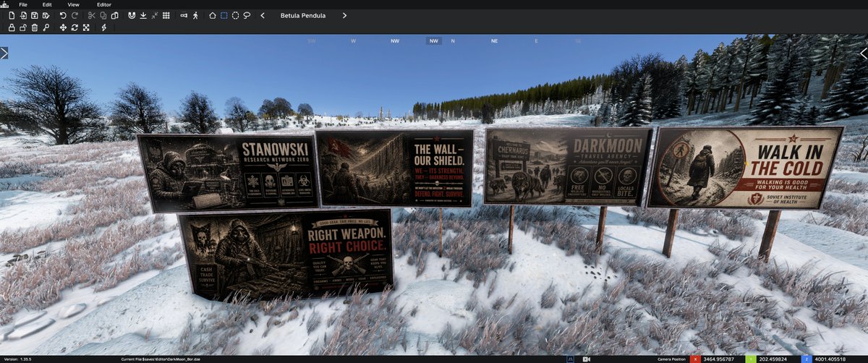The height and width of the screenshot is (363, 868).
Task: Select the rotate tool icon
Action: coord(75,27)
